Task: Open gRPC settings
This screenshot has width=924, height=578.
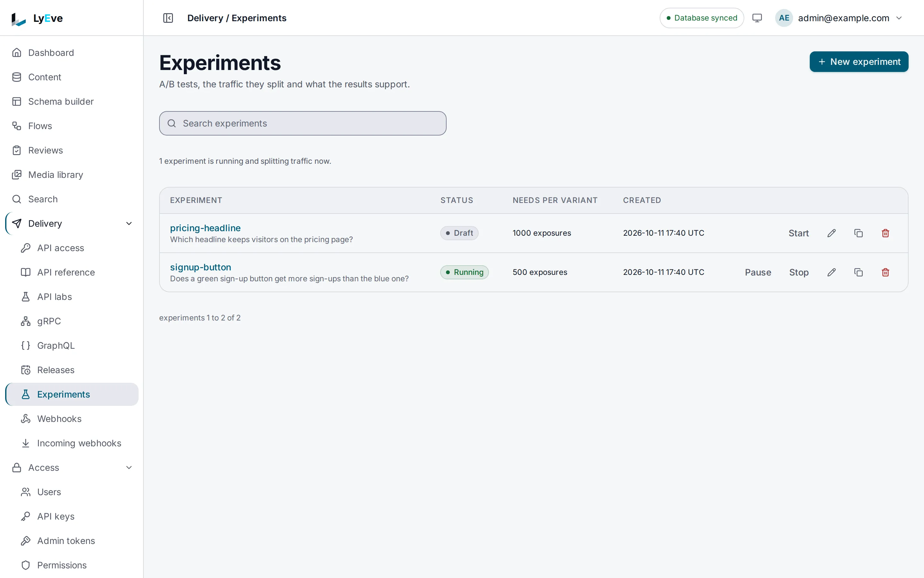Action: 72,321
